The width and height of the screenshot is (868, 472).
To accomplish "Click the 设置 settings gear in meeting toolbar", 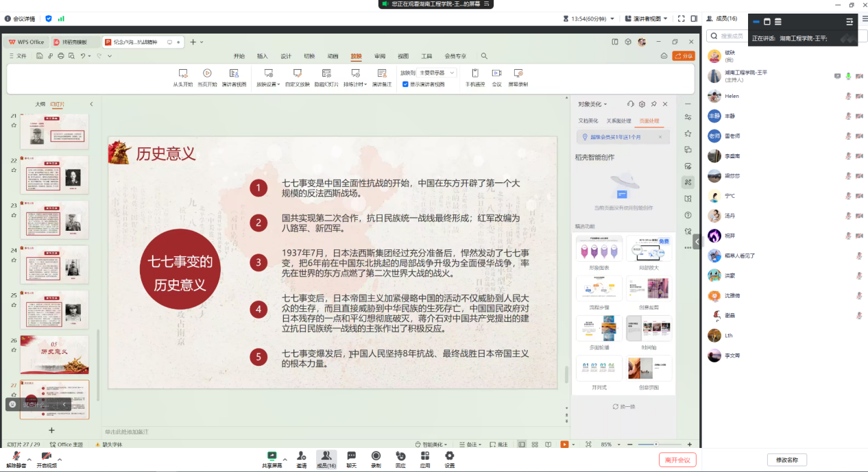I will (449, 456).
